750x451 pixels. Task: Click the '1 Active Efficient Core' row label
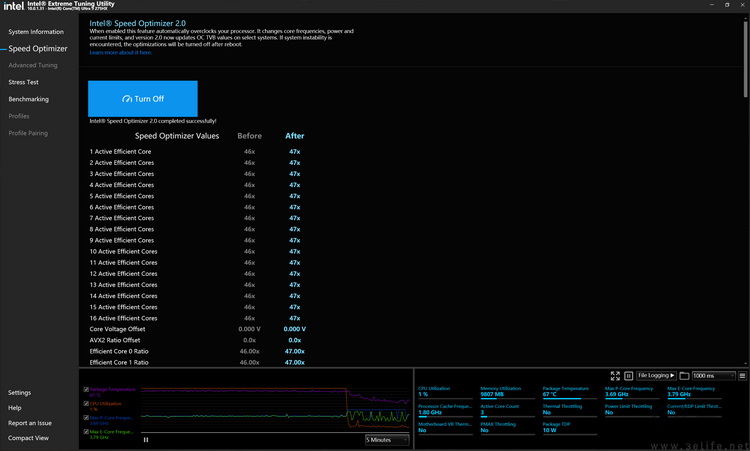coord(120,152)
